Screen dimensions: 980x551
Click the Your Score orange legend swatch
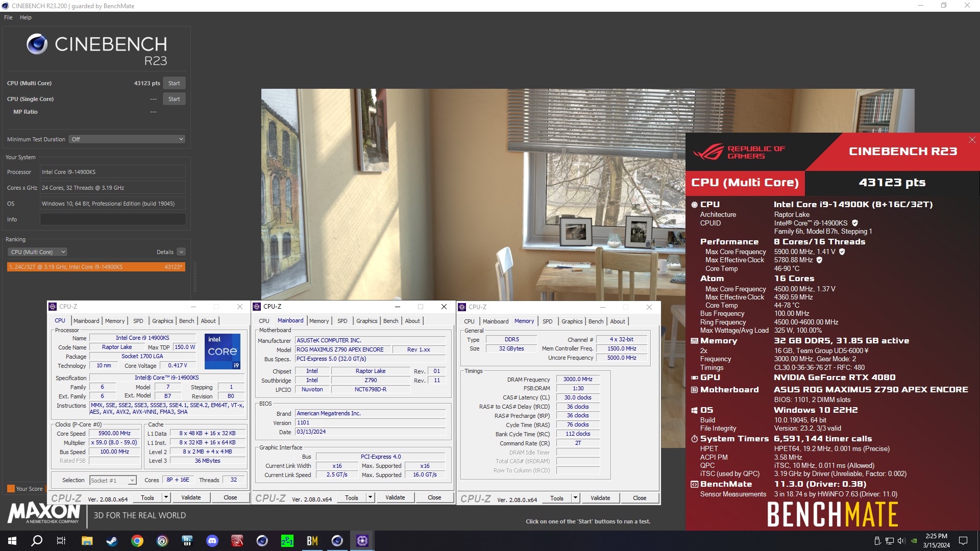[11, 489]
